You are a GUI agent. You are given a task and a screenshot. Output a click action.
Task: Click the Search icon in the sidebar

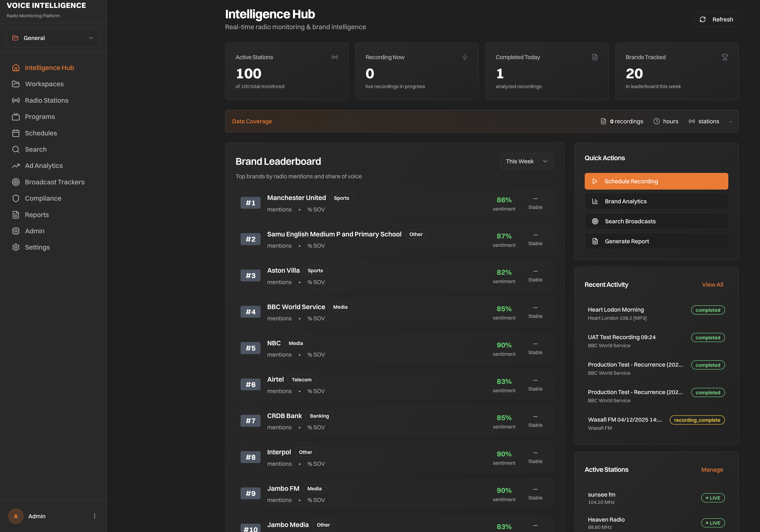[16, 149]
